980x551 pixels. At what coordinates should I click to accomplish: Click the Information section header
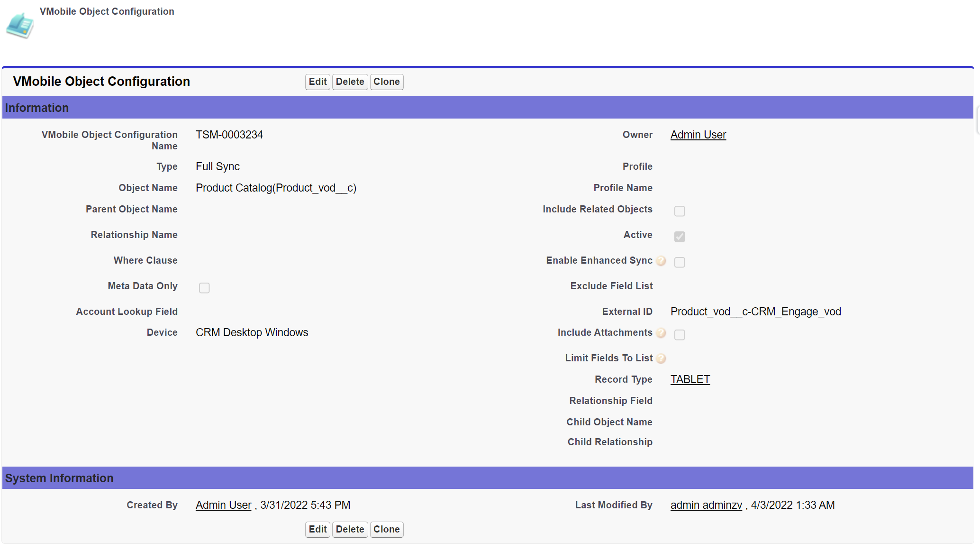pos(37,108)
